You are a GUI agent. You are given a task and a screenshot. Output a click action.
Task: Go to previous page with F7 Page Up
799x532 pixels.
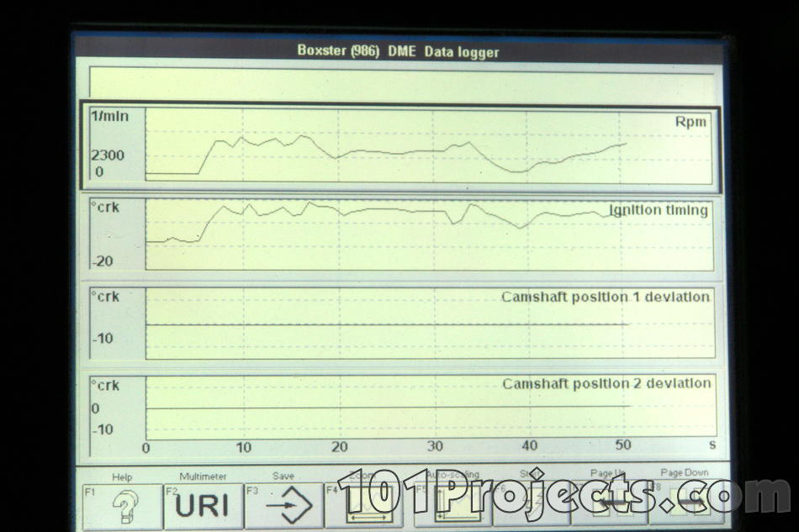click(x=609, y=503)
